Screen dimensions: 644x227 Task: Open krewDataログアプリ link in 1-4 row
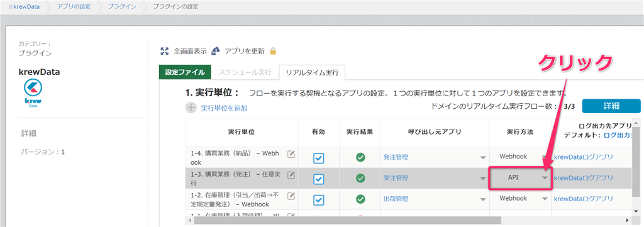[x=583, y=157]
